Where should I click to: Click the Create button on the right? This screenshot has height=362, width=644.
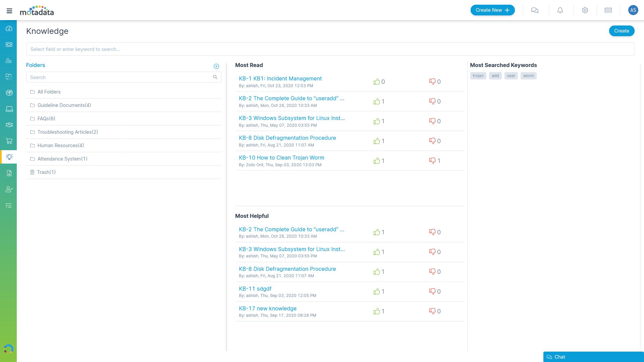[622, 31]
